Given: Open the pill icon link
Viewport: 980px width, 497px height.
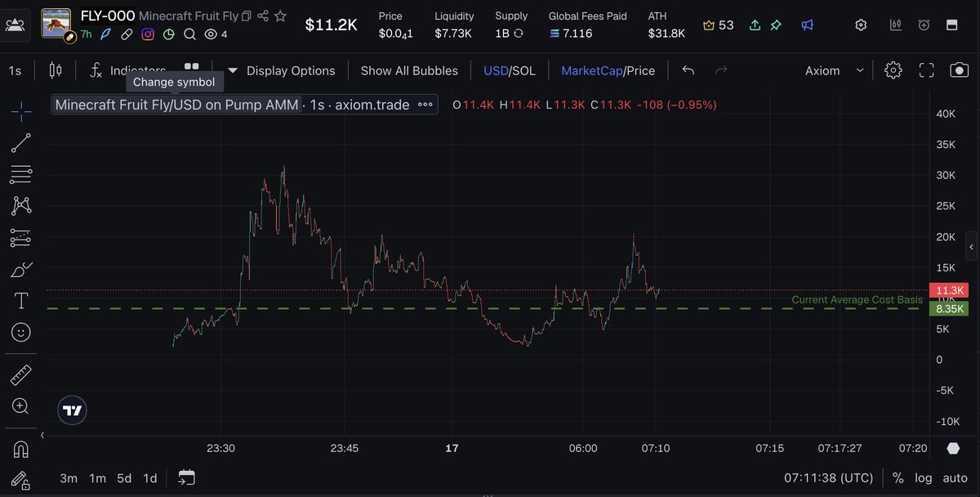Looking at the screenshot, I should click(127, 34).
